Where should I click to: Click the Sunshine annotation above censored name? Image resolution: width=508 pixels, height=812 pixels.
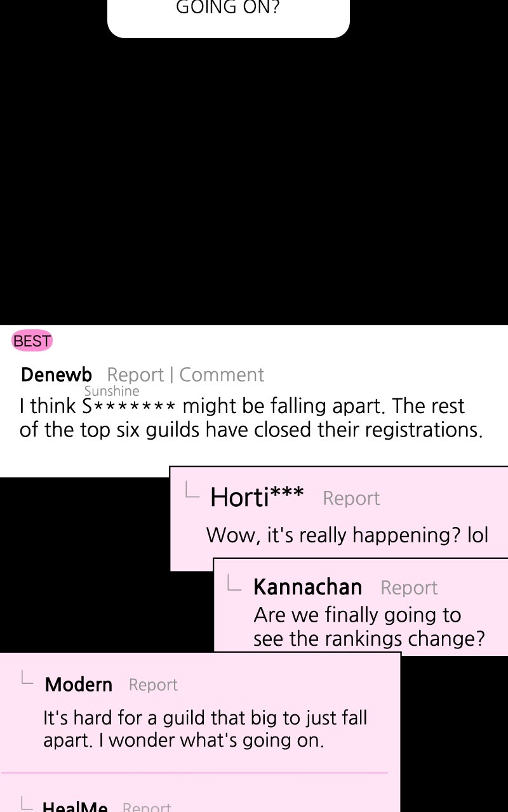coord(112,391)
